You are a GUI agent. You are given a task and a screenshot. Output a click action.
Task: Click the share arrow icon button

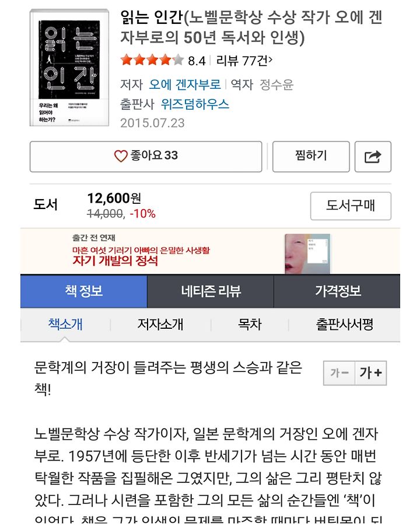pos(373,157)
